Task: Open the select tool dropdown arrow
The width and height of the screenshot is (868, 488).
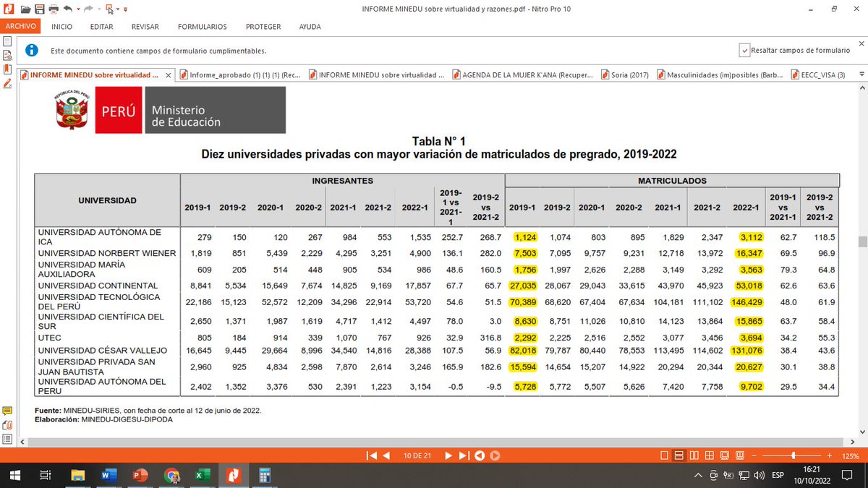Action: pos(118,9)
